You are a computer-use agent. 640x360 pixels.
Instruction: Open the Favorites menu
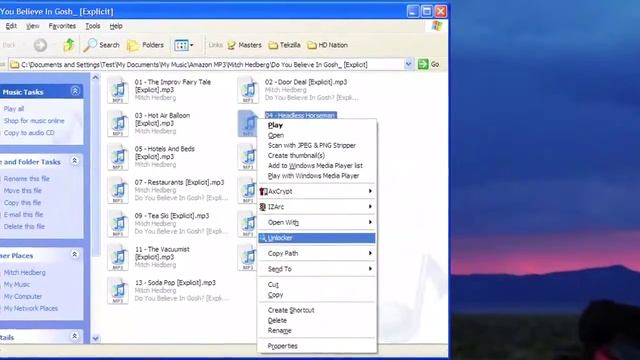(62, 26)
